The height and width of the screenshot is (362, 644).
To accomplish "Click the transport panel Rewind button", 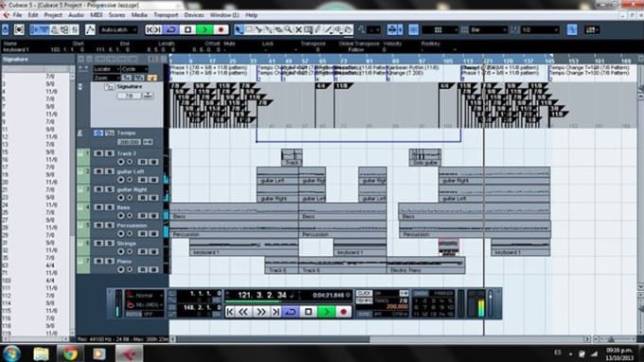I will tap(243, 312).
